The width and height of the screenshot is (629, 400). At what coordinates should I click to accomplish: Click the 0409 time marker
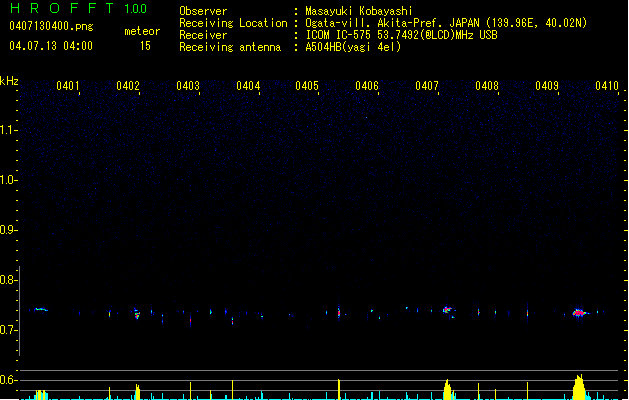click(x=547, y=86)
